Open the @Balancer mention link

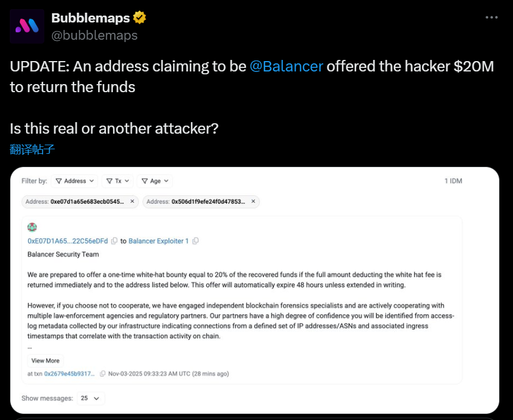[287, 66]
